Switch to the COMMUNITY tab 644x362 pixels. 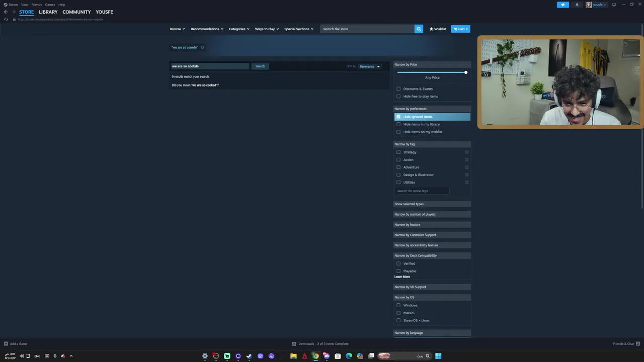tap(76, 12)
